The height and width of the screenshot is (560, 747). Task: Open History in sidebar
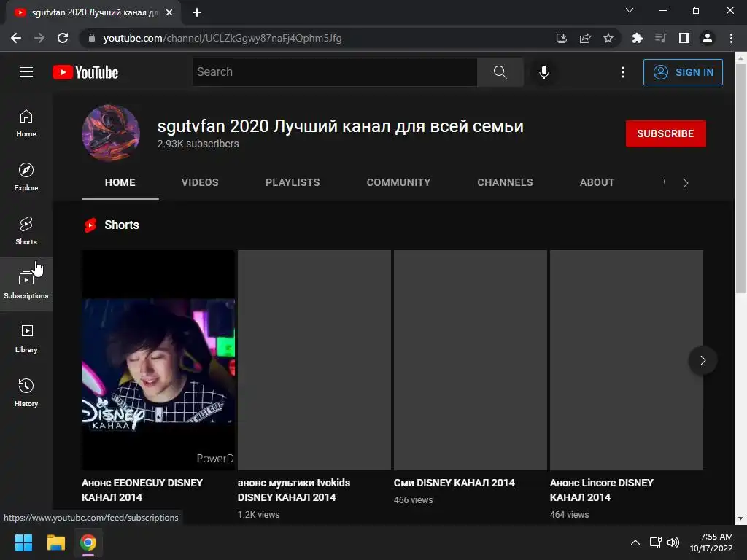[26, 392]
